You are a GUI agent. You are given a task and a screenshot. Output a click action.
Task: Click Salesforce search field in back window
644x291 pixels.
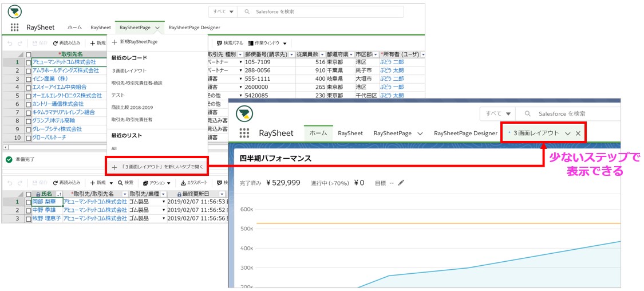[321, 12]
